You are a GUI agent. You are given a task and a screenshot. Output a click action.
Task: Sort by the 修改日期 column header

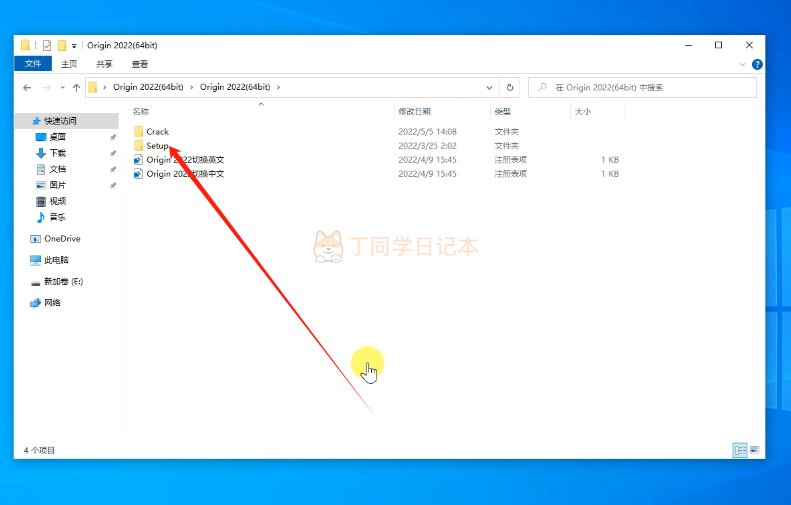[x=414, y=111]
